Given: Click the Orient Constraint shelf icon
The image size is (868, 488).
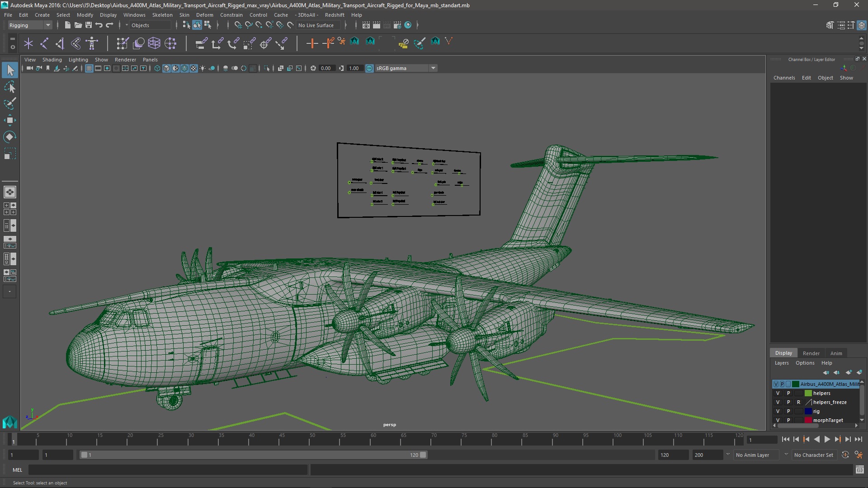Looking at the screenshot, I should coord(233,43).
